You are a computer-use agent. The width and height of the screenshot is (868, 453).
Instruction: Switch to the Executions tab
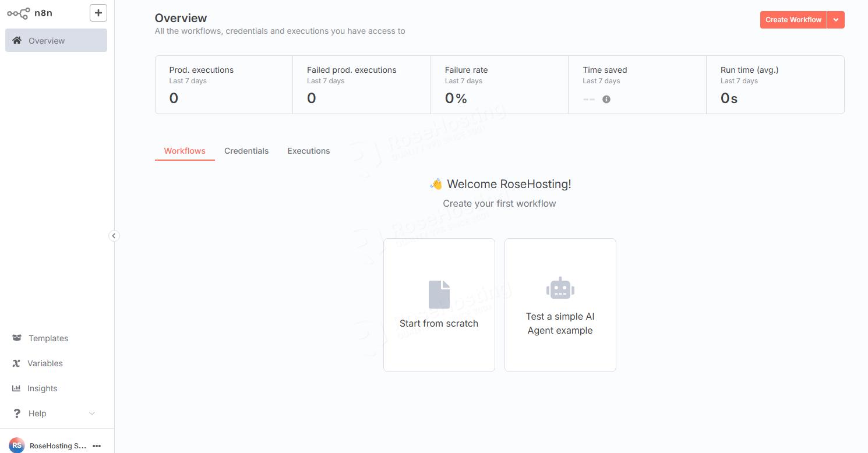pyautogui.click(x=308, y=151)
